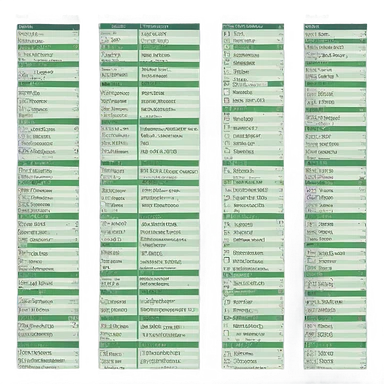Click the second-row icon in the third panel
Image resolution: width=384 pixels, height=384 pixels.
[227, 40]
